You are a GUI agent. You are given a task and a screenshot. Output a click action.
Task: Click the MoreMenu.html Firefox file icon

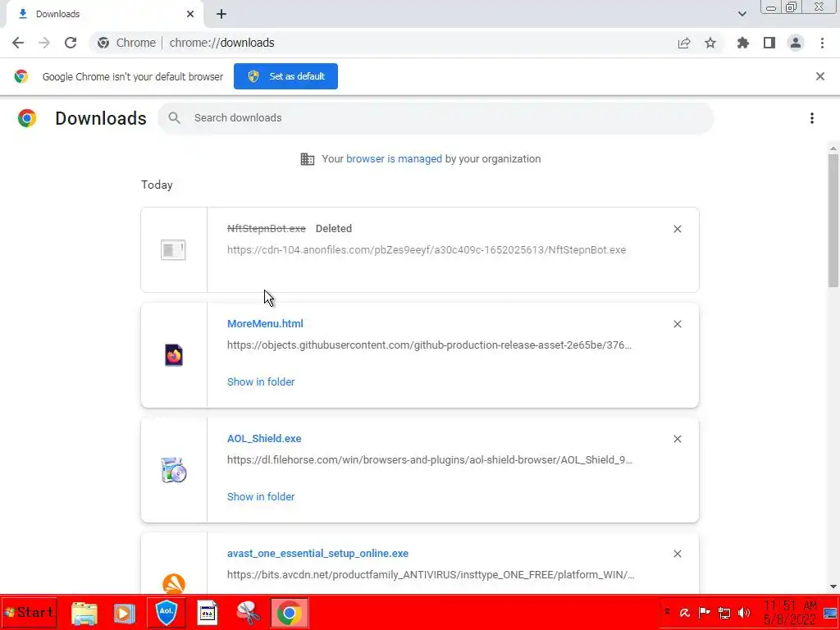pos(174,355)
